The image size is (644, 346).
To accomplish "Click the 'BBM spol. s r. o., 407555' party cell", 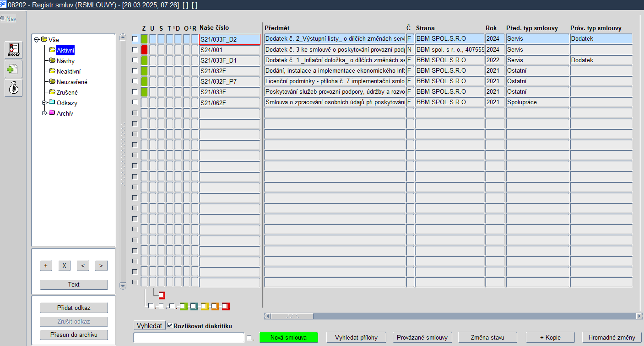I will pyautogui.click(x=450, y=49).
